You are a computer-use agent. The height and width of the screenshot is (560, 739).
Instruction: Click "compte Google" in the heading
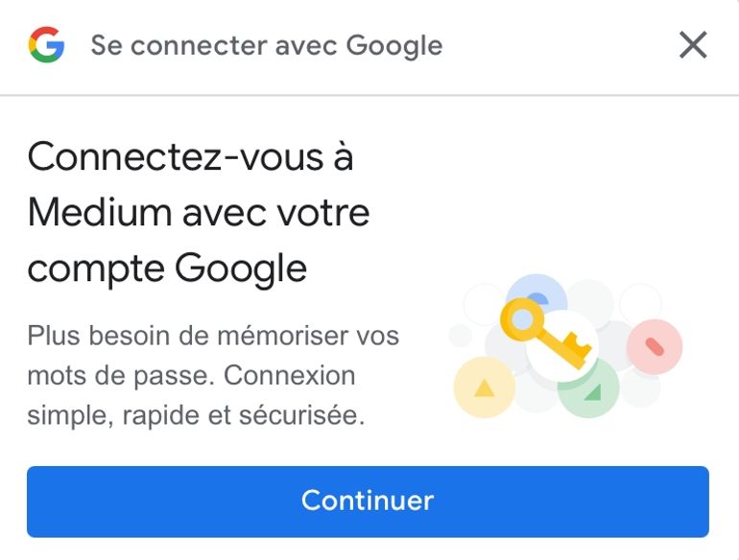pyautogui.click(x=167, y=268)
